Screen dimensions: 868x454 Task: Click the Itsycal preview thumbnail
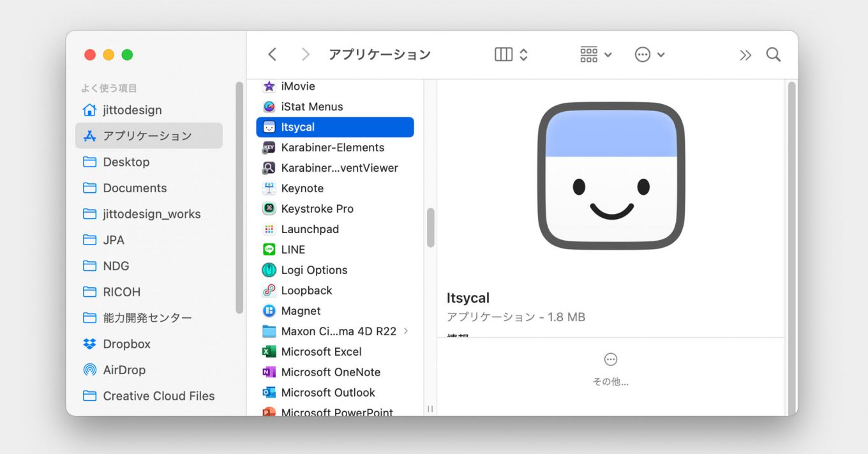click(x=610, y=174)
